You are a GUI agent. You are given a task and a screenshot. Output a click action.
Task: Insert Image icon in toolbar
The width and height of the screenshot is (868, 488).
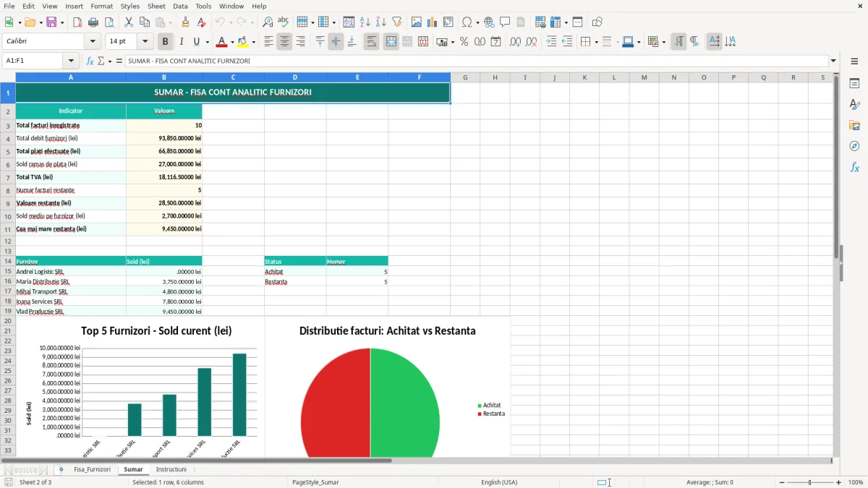point(417,22)
